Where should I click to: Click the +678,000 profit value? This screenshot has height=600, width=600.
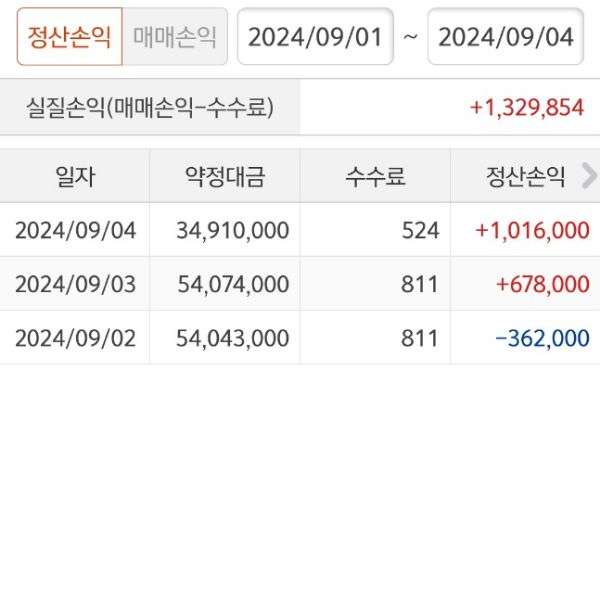tap(542, 284)
